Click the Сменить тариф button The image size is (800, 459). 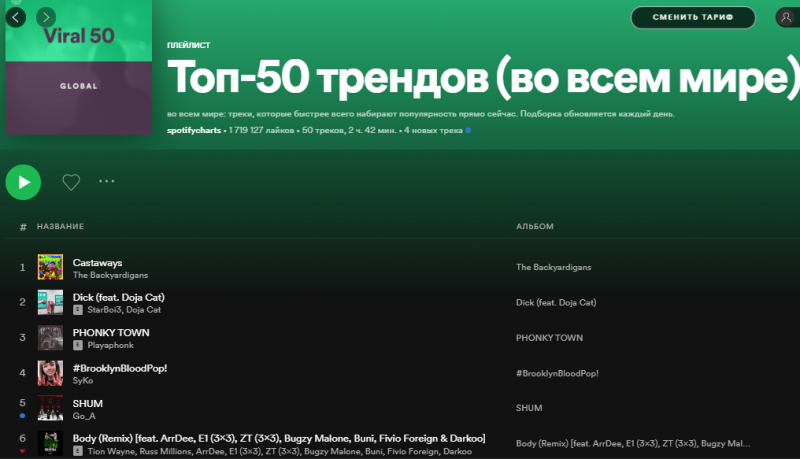click(x=693, y=17)
